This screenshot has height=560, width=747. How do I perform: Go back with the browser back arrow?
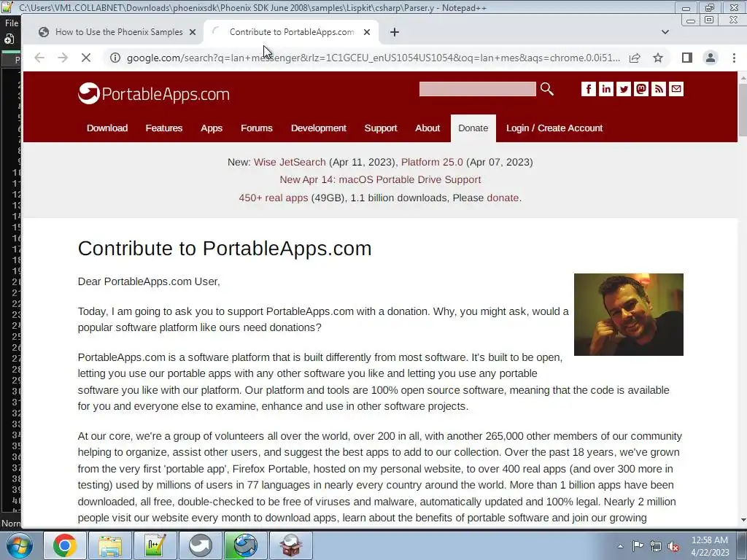click(39, 58)
